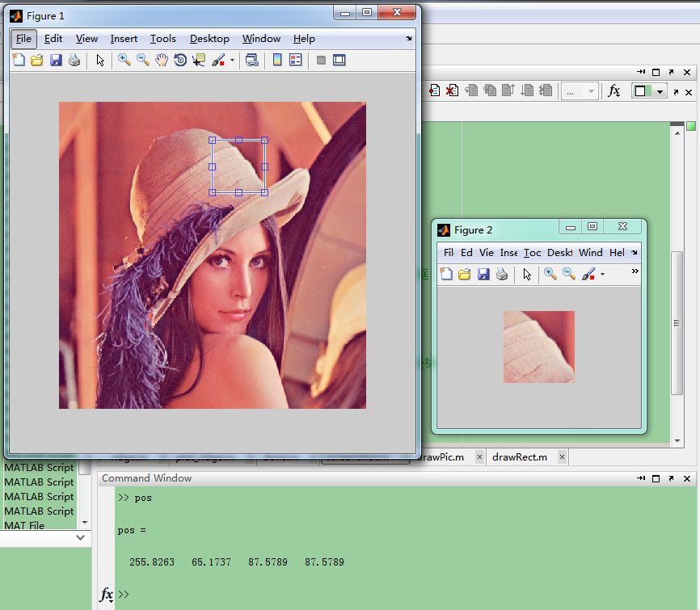Open Window menu in Figure 1
Image resolution: width=700 pixels, height=610 pixels.
[x=261, y=39]
